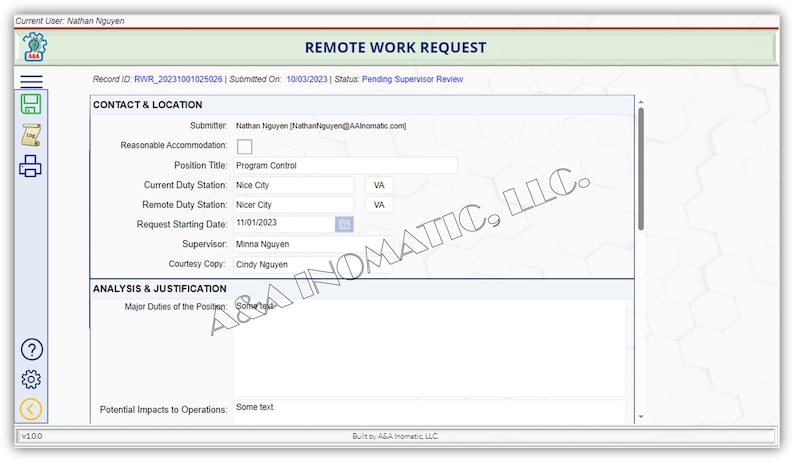Click the submitter email text
The width and height of the screenshot is (794, 462).
348,126
